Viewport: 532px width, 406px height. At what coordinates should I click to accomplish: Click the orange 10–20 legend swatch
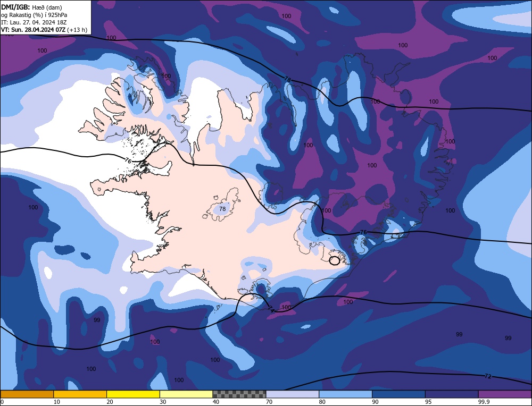pos(80,394)
